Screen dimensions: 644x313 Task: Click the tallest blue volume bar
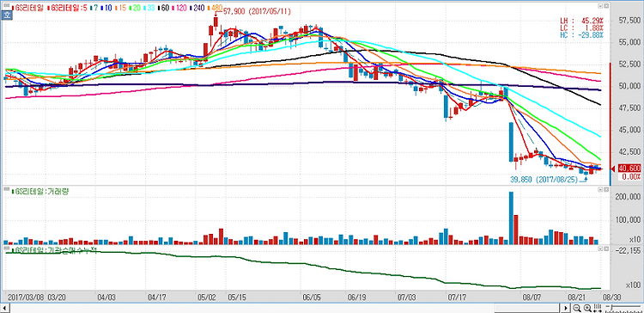512,218
